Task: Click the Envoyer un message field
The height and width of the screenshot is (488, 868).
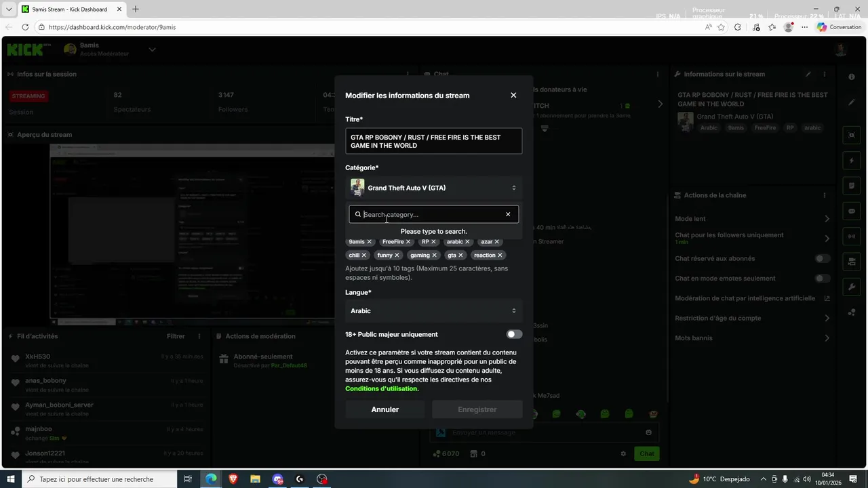Action: (545, 432)
